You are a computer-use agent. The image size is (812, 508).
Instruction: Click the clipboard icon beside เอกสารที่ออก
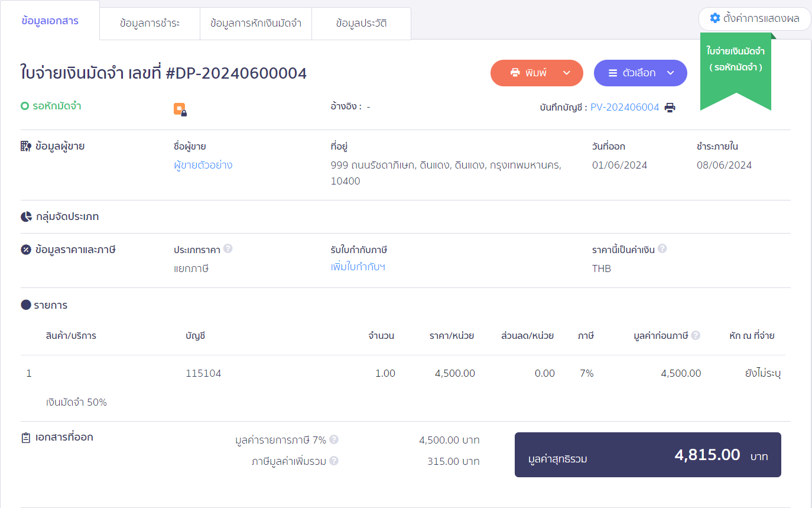25,438
